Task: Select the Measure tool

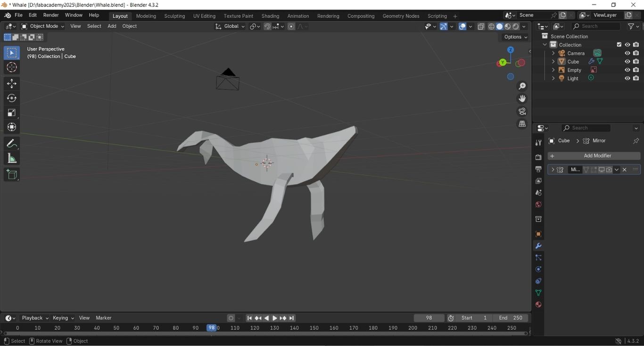Action: (x=12, y=158)
